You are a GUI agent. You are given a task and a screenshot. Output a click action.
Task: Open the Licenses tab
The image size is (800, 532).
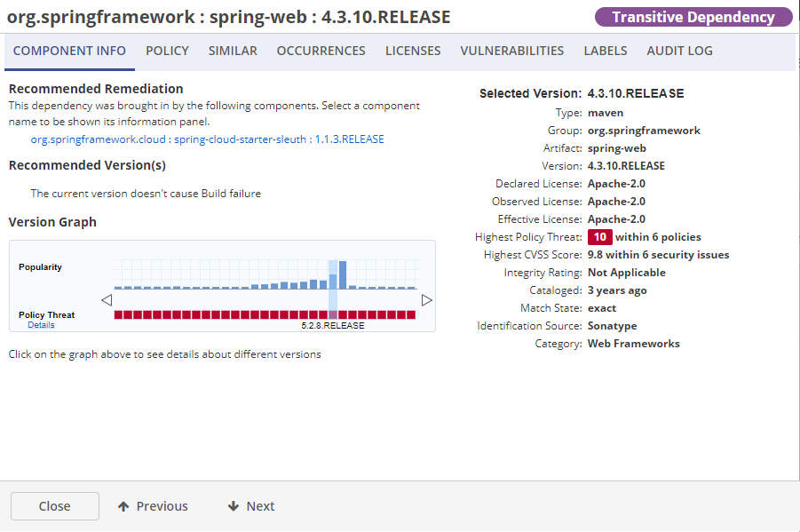(413, 51)
